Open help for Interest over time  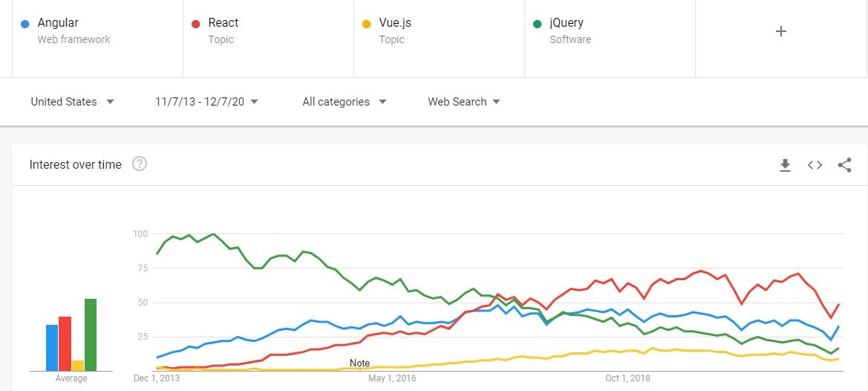139,164
